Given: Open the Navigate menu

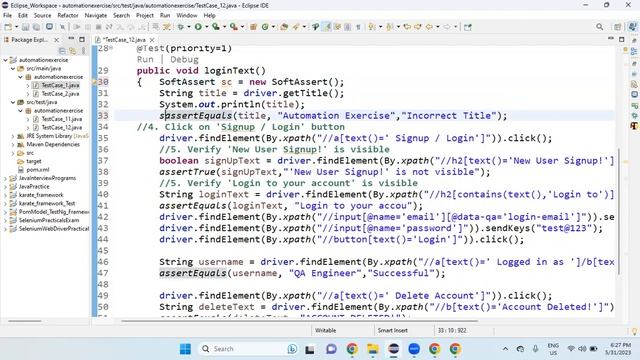Looking at the screenshot, I should pos(96,16).
